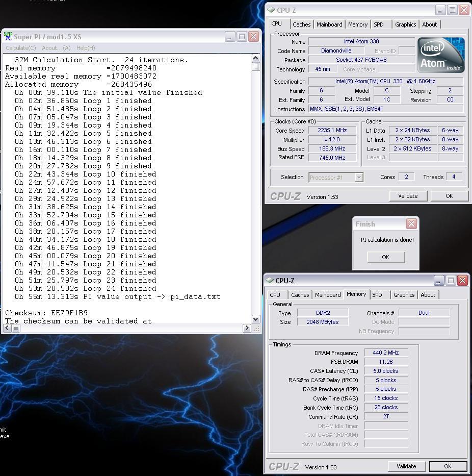This screenshot has height=476, width=472.
Task: Close the top CPU-Z window
Action: (464, 10)
